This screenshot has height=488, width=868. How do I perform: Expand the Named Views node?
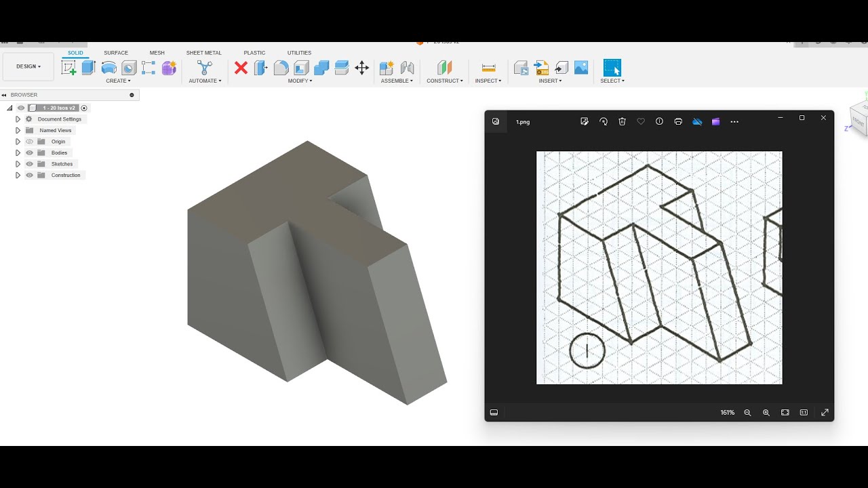point(18,130)
